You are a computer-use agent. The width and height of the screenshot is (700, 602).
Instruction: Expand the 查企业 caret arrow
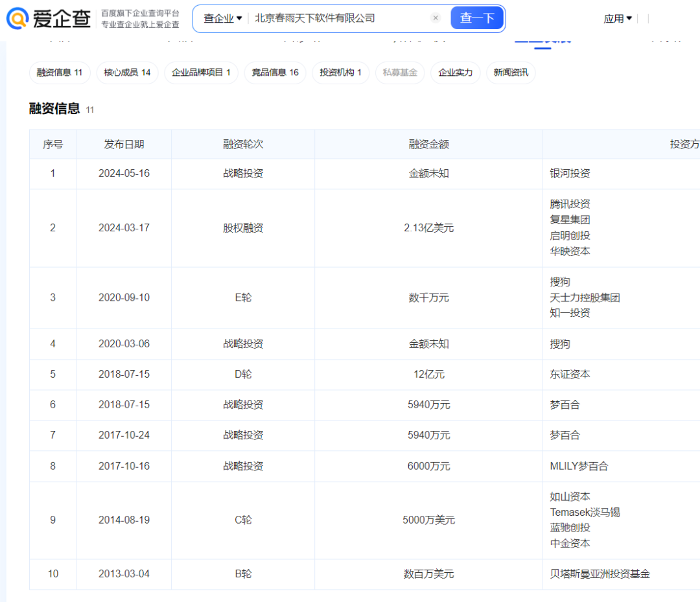coord(238,17)
